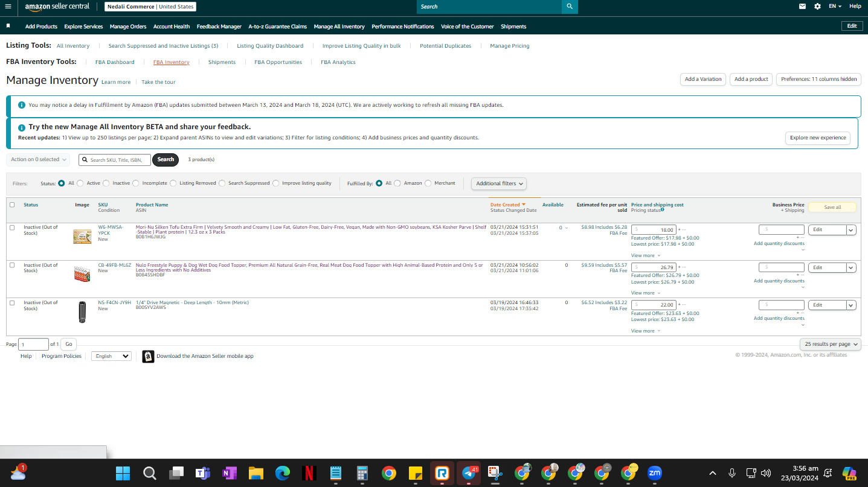
Task: Choose the Search Suppressed status filter
Action: tap(222, 183)
